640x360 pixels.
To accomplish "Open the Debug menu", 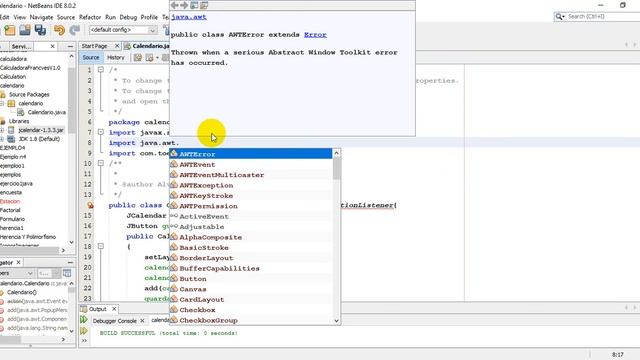I will (128, 17).
